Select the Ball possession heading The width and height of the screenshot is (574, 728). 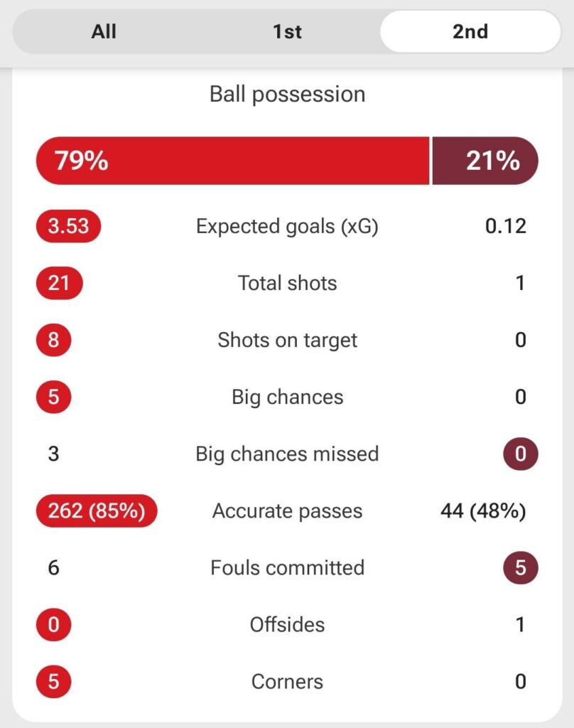coord(287,93)
